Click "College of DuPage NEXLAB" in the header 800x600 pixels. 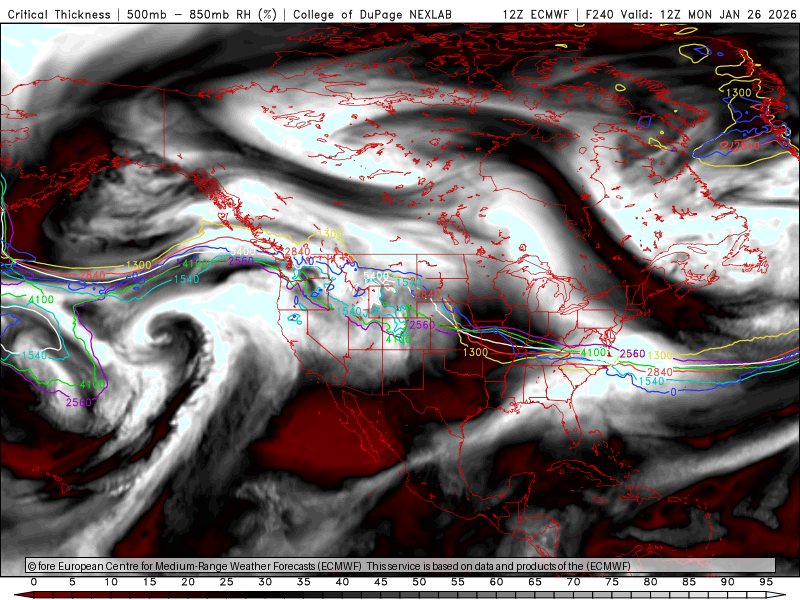pyautogui.click(x=372, y=14)
